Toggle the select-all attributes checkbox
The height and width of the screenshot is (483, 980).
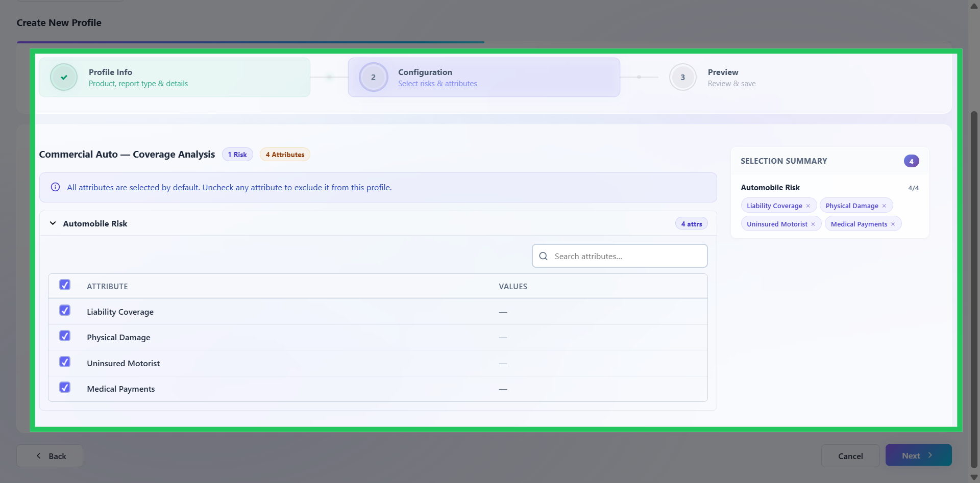(x=65, y=285)
